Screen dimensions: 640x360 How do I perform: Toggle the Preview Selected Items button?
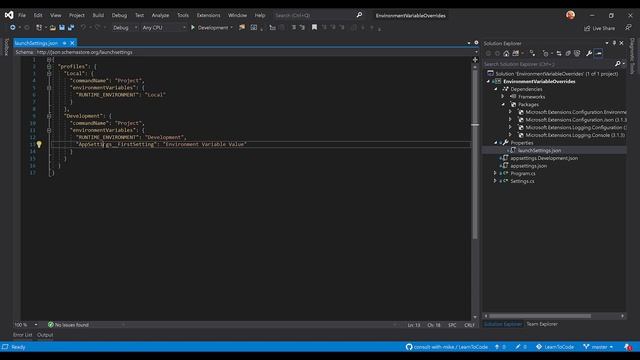tap(598, 53)
